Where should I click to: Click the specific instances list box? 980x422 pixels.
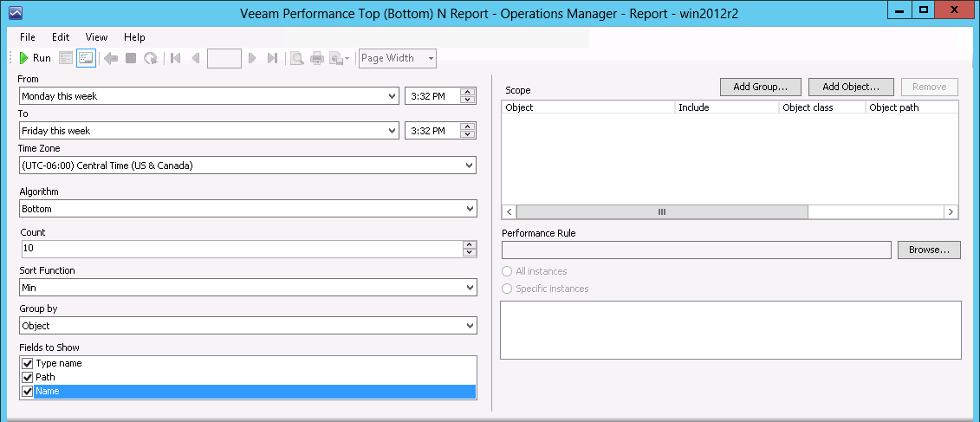click(x=730, y=330)
